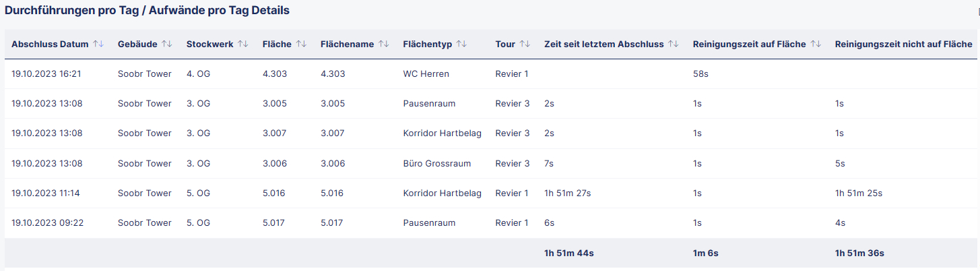Click the sort arrows next to Fläche
Viewport: 980px width, 271px height.
pos(301,44)
